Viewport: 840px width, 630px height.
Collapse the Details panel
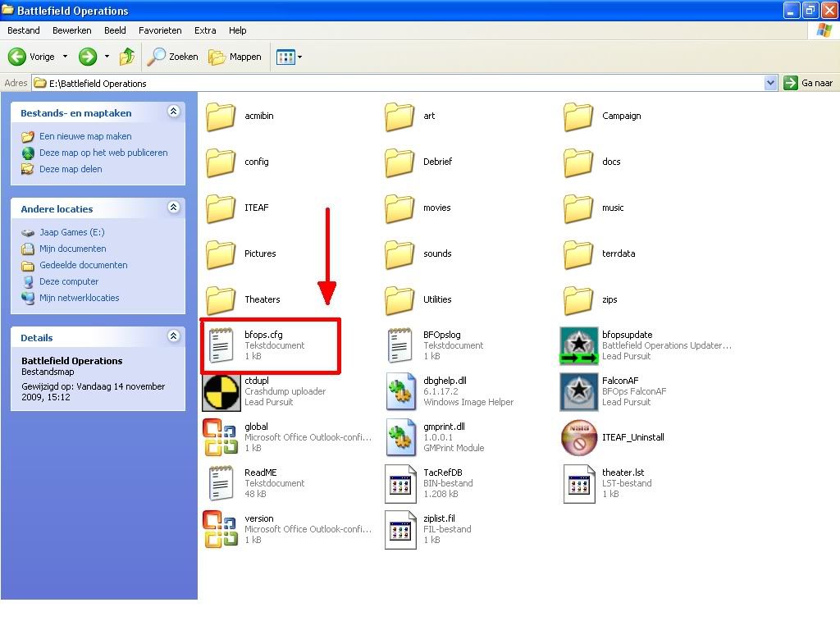[174, 336]
